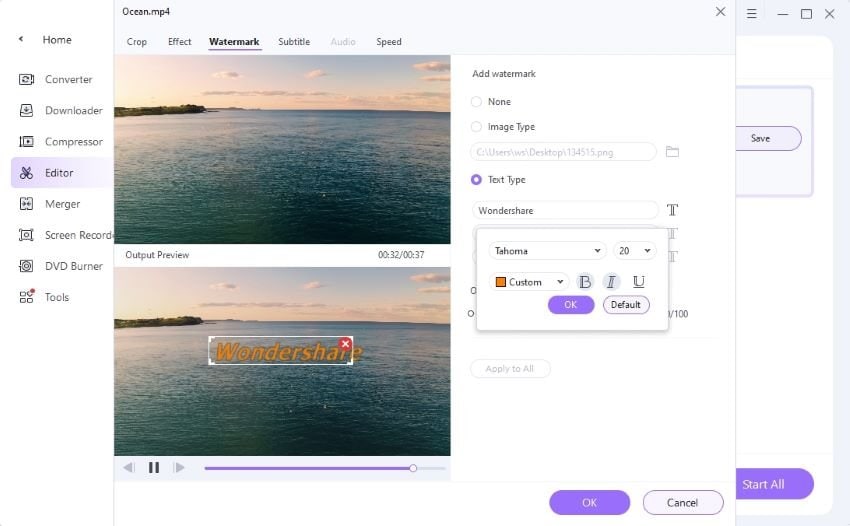The height and width of the screenshot is (526, 850).
Task: Click the Wondershare watermark text field
Action: 565,210
